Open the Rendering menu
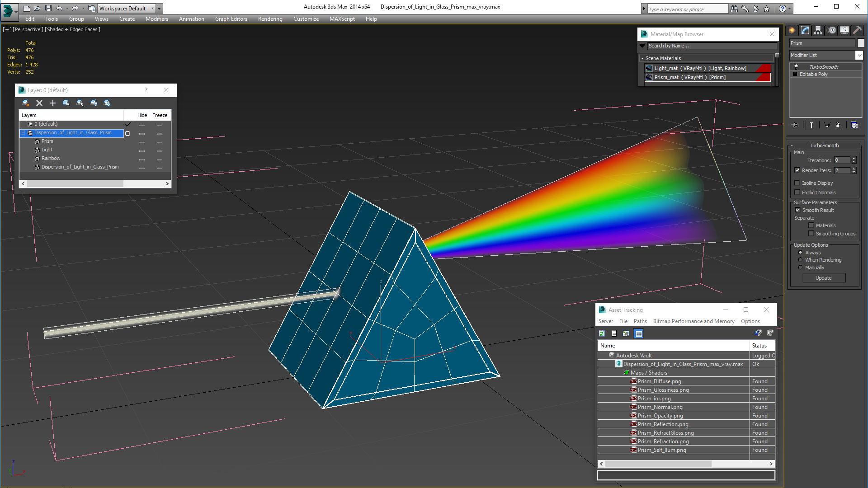Image resolution: width=868 pixels, height=488 pixels. [x=270, y=19]
